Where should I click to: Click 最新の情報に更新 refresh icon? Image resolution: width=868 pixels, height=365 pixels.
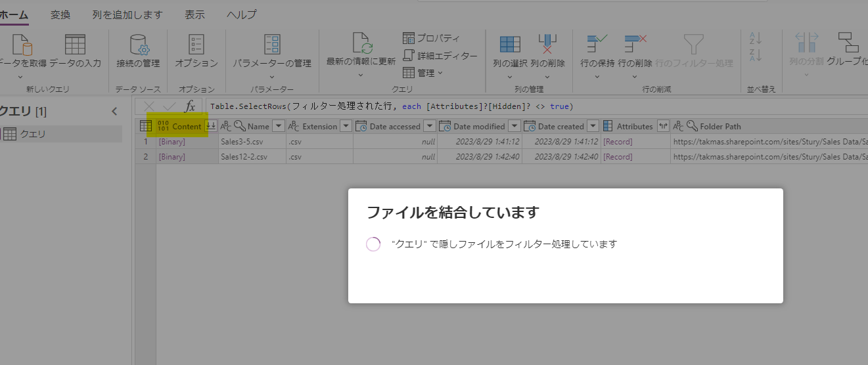tap(362, 43)
